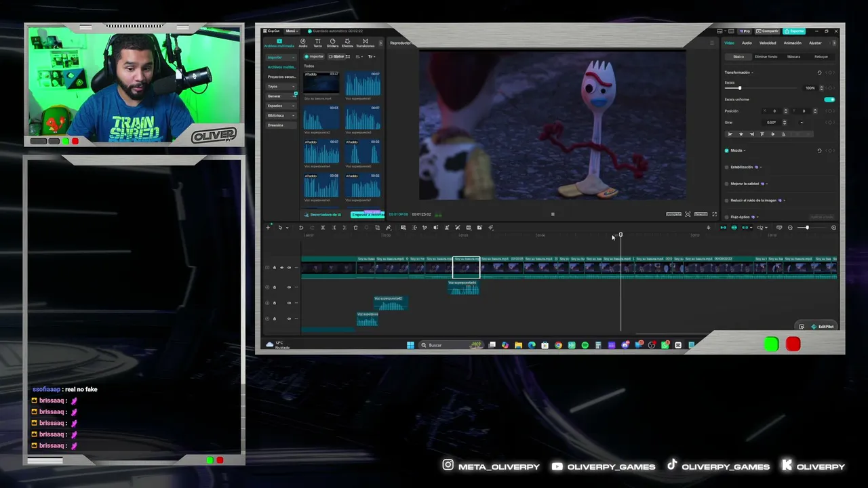The image size is (868, 488).
Task: Switch to the Ajustar tab
Action: pos(815,43)
